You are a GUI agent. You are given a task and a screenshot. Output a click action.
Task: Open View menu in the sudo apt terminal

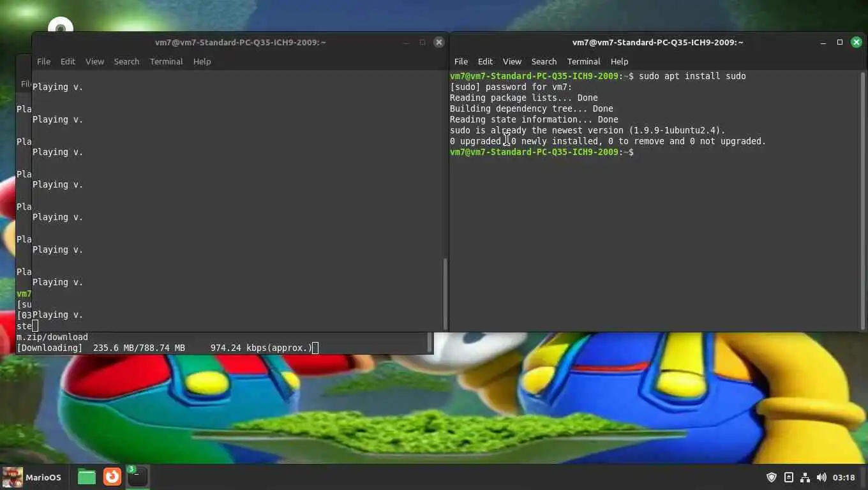512,61
